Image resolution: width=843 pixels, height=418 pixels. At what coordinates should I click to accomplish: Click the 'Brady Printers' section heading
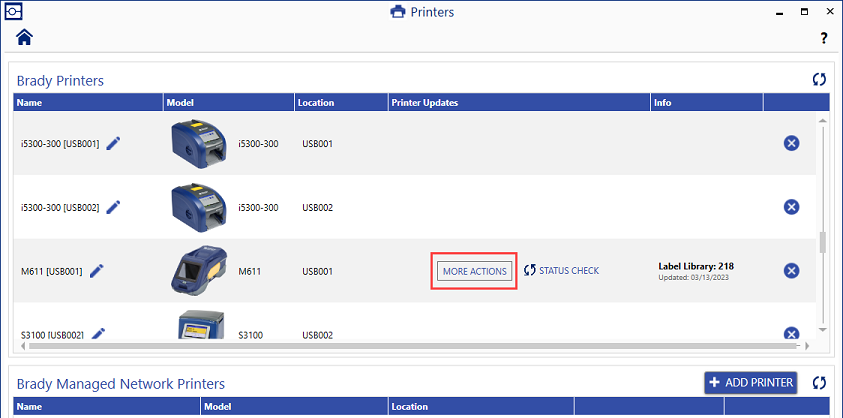click(x=60, y=81)
